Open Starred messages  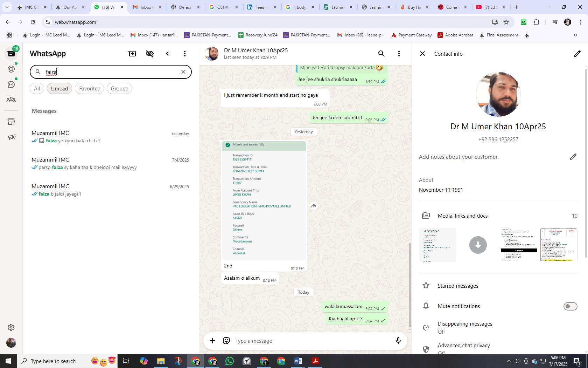pyautogui.click(x=498, y=286)
